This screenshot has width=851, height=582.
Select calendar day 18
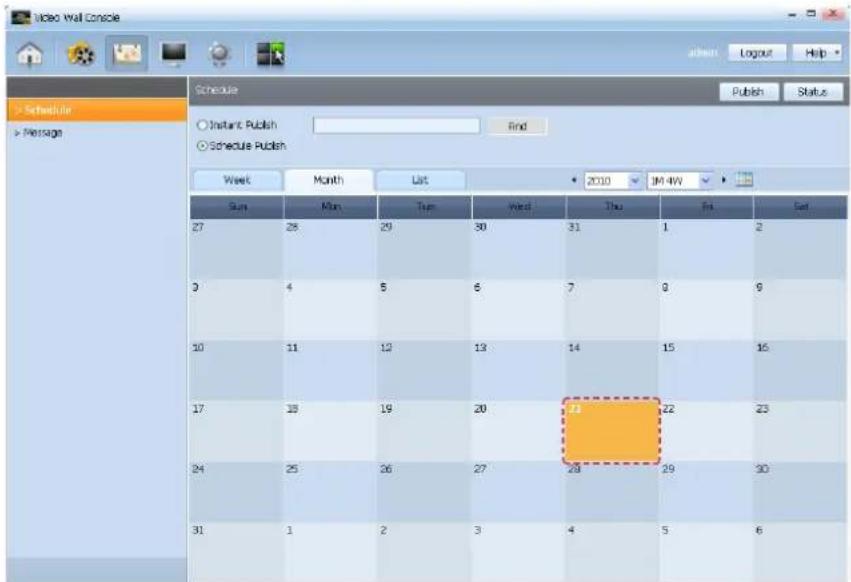click(x=330, y=432)
